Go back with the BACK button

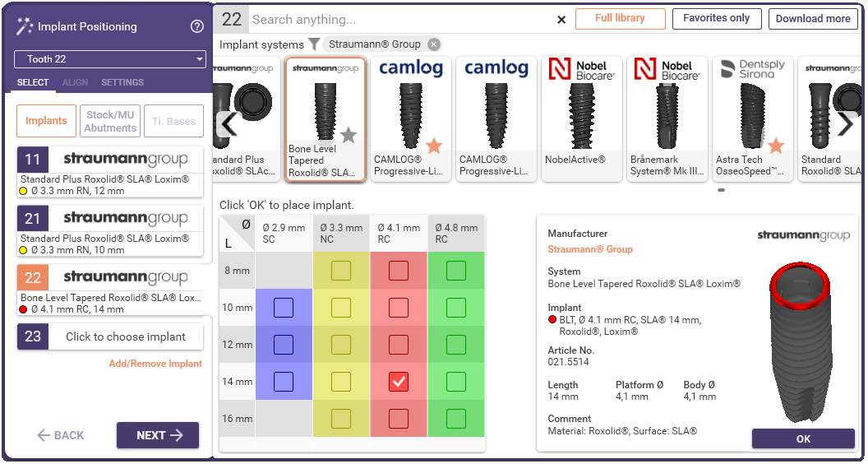click(61, 435)
